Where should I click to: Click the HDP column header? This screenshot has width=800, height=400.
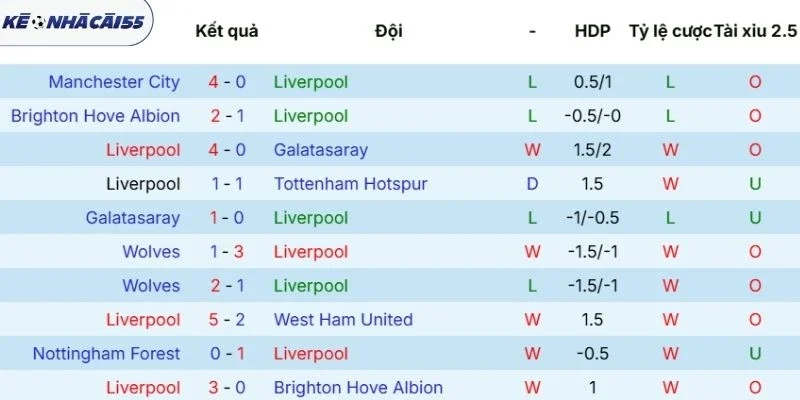593,31
